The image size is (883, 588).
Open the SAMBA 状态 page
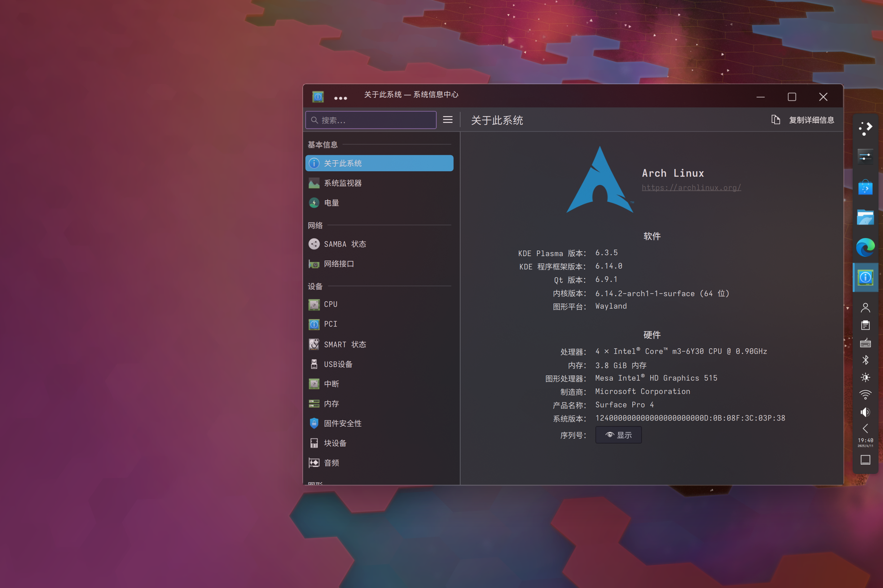click(379, 244)
